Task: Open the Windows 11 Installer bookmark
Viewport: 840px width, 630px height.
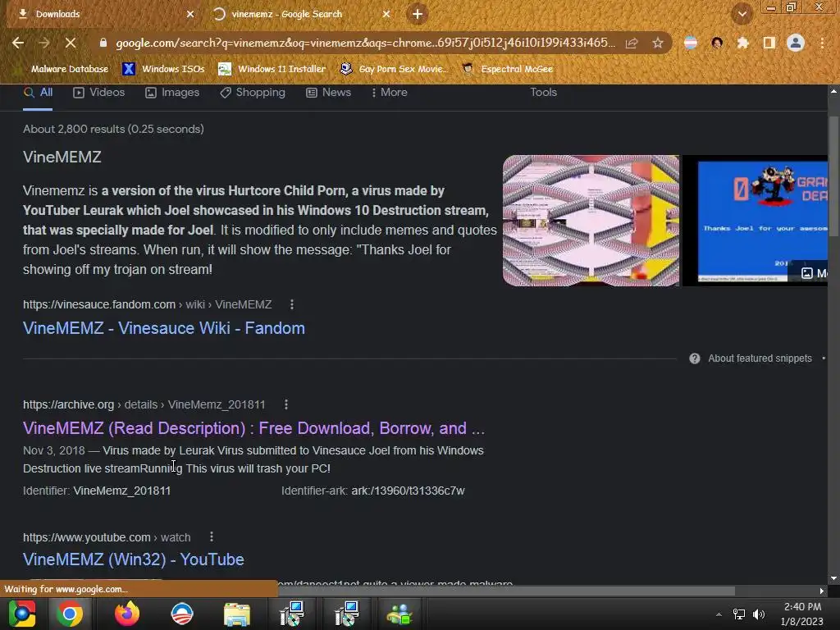Action: (x=272, y=69)
